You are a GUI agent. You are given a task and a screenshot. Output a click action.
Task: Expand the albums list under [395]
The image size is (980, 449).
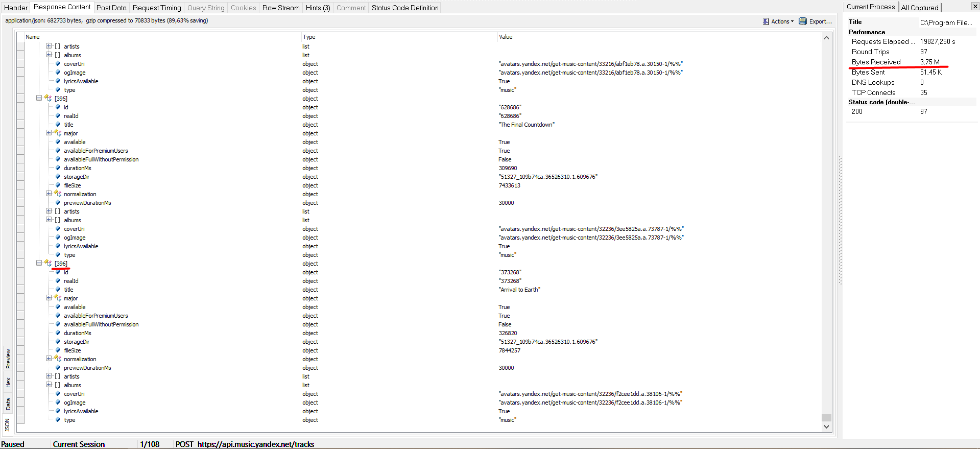coord(49,220)
